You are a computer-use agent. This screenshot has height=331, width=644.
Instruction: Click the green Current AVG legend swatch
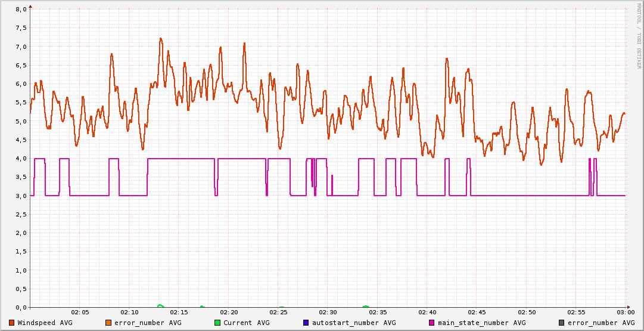(217, 323)
